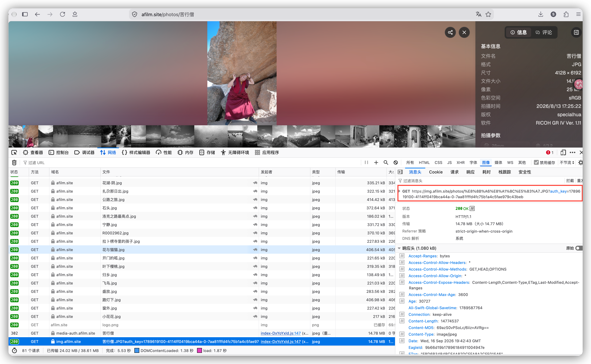Toggle the 禁用缓存 checkbox
Screen dimensions: 591x364
536,163
